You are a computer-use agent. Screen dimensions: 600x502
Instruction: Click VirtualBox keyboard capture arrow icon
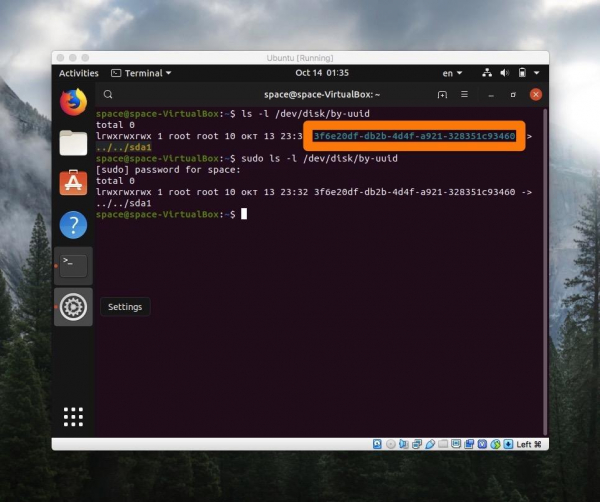(508, 444)
